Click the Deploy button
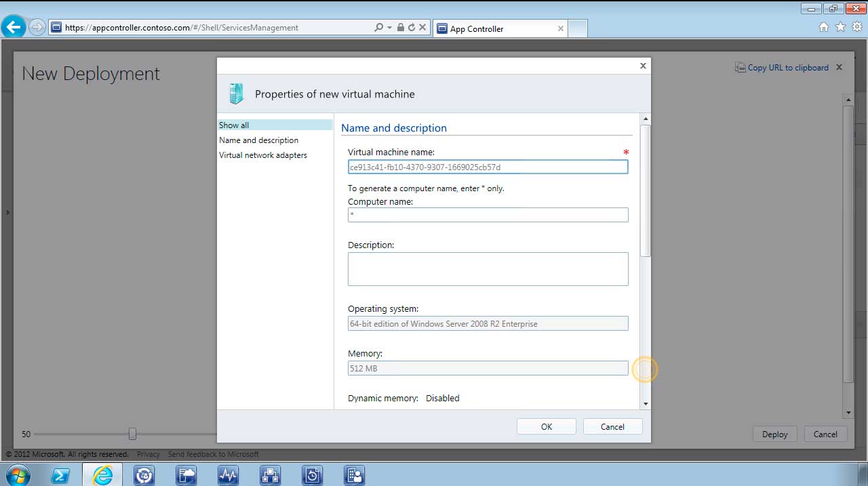The width and height of the screenshot is (868, 486). pos(775,434)
